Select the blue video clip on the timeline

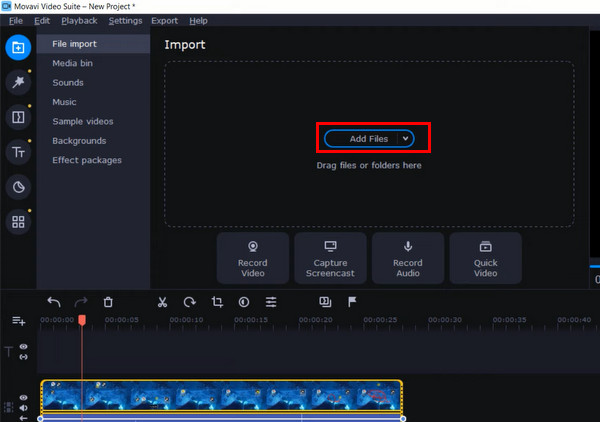coord(222,396)
